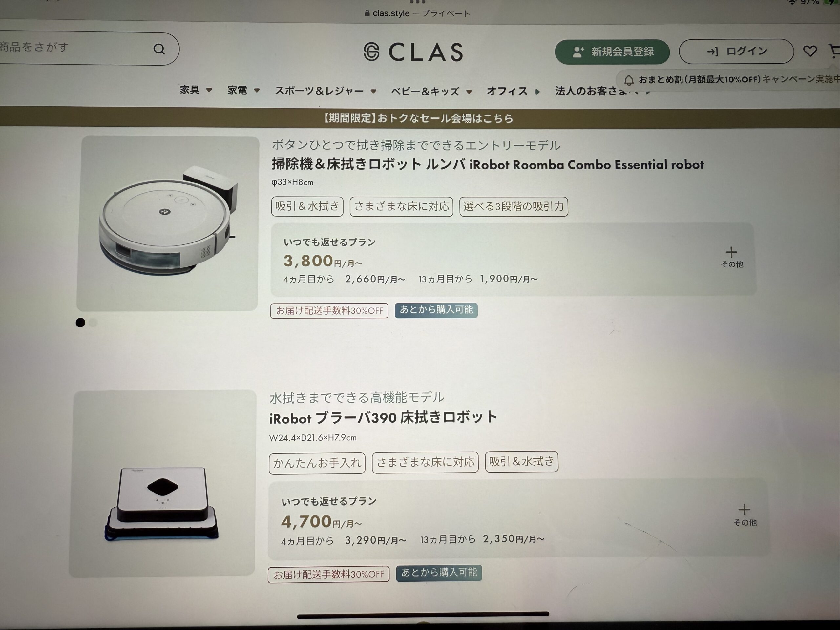Go to the オフィス menu item

(513, 91)
